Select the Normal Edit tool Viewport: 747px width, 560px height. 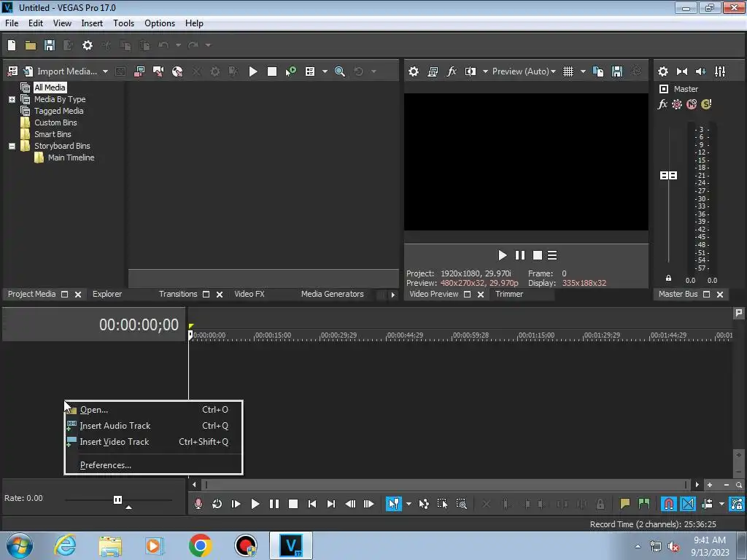click(393, 504)
